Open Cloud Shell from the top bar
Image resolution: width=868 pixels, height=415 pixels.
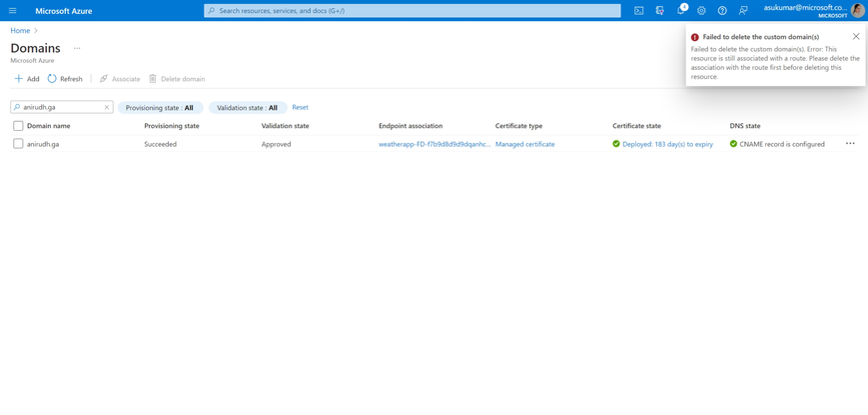[x=639, y=11]
